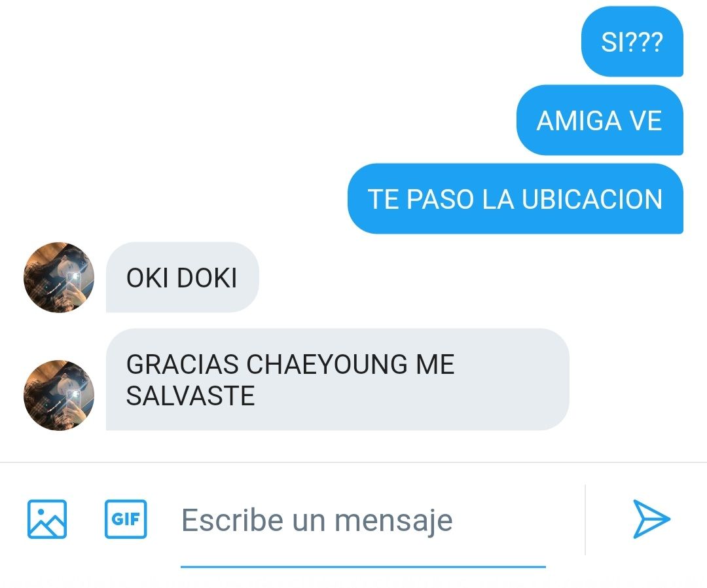Image resolution: width=707 pixels, height=588 pixels.
Task: Select the 'AMIGA VE' message bubble
Action: pyautogui.click(x=600, y=120)
